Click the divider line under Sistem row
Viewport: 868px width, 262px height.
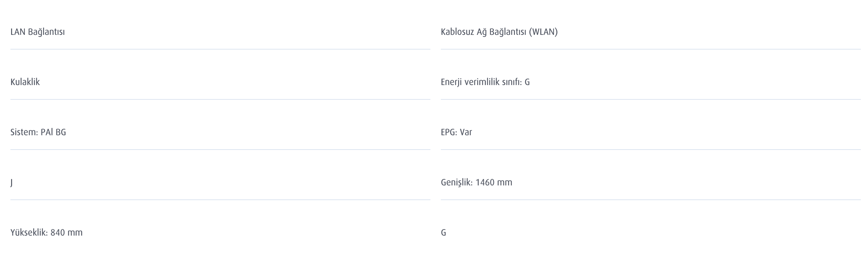[x=220, y=150]
